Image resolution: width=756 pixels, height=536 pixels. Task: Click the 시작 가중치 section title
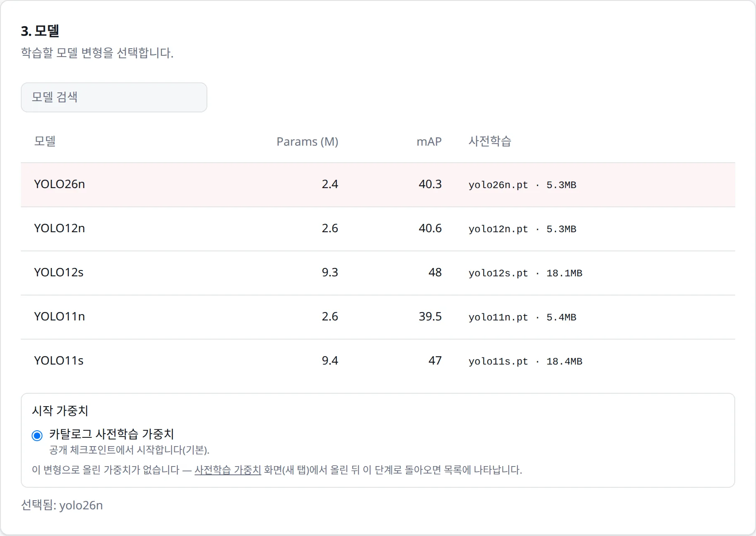60,411
